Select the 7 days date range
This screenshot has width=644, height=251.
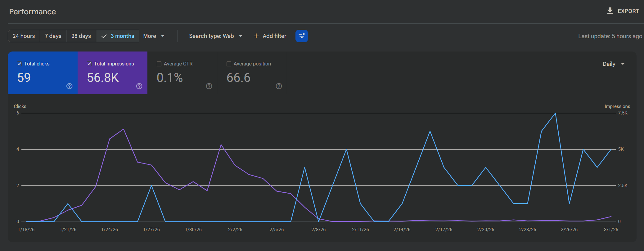click(53, 36)
